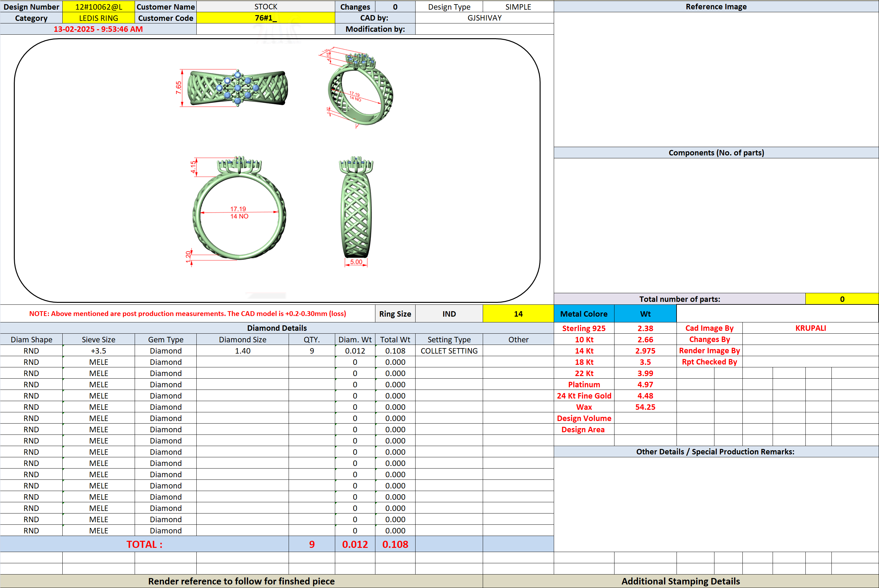Select Cad Image By name KRUPALI

click(x=810, y=328)
